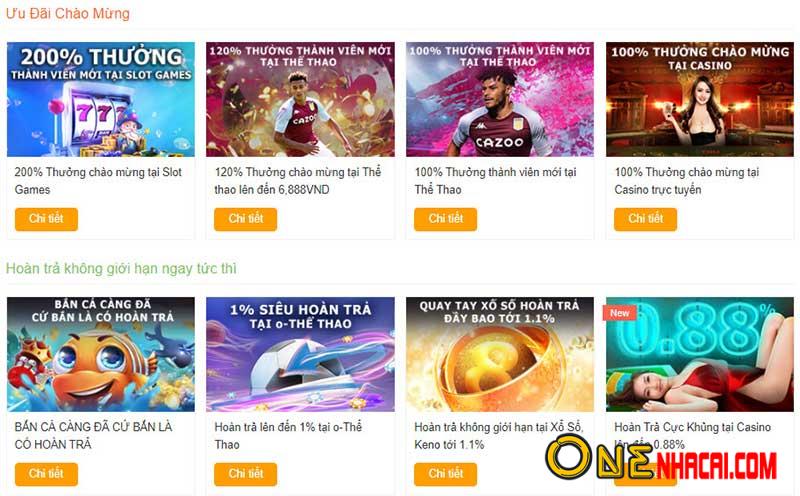800x496 pixels.
Task: Select the Ưu Đãi Chào Mừng heading
Action: (x=68, y=13)
